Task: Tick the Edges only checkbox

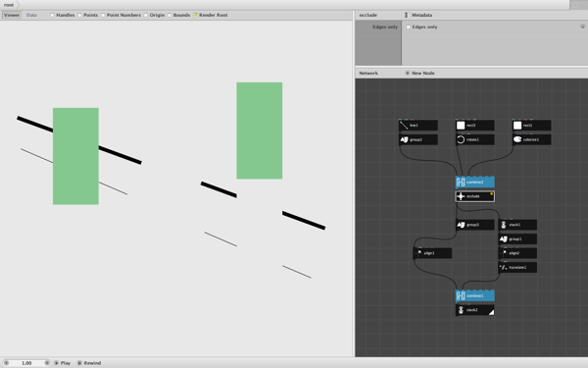Action: 409,27
